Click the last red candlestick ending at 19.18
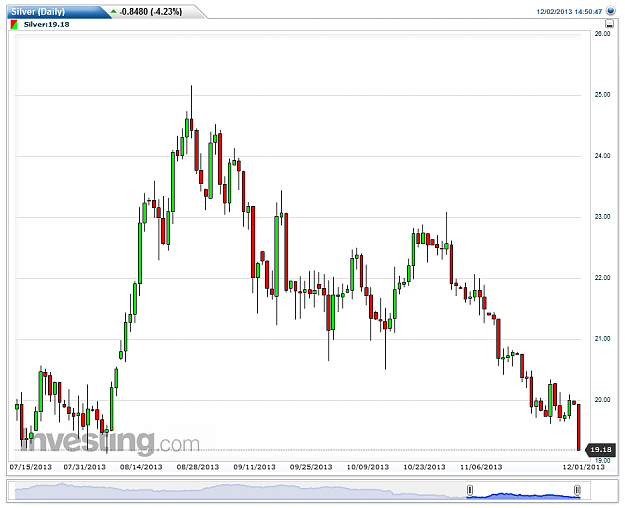This screenshot has width=625, height=508. coord(579,427)
